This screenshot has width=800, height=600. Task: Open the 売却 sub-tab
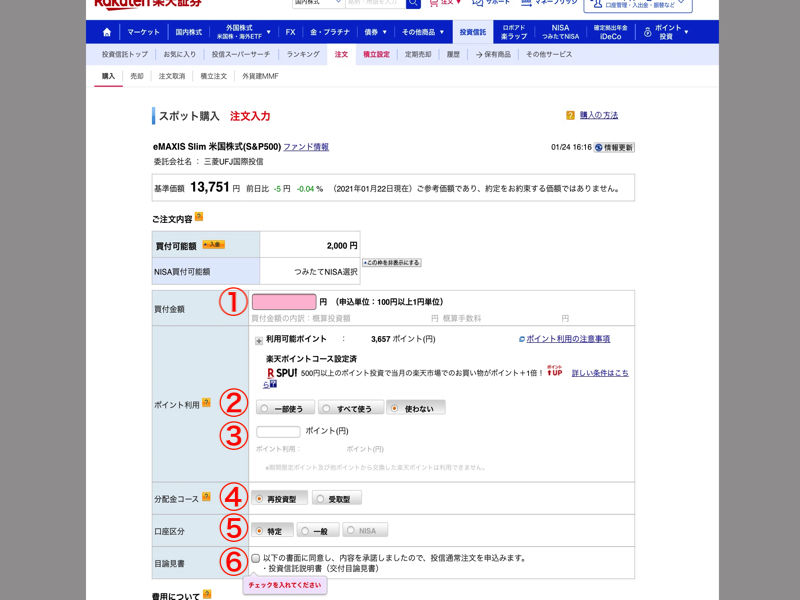(137, 76)
